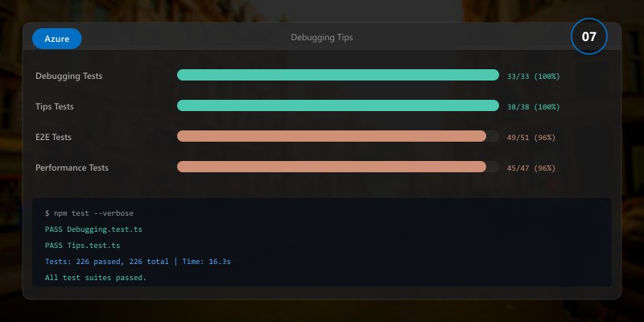Click the 33/33 (100%) result
Image resolution: width=644 pixels, height=322 pixels.
point(533,76)
